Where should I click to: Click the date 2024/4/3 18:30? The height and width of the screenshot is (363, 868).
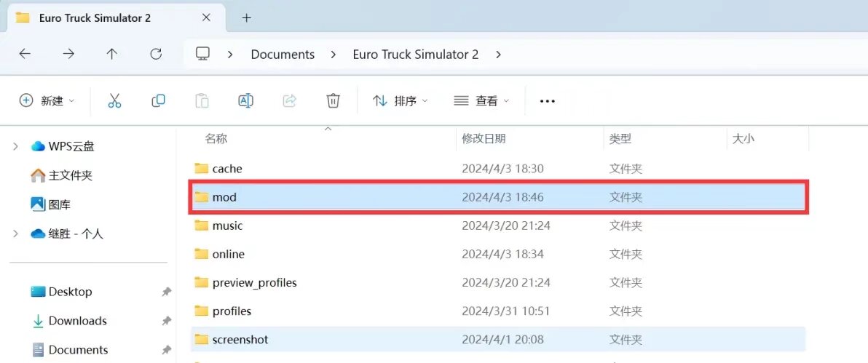[x=502, y=168]
